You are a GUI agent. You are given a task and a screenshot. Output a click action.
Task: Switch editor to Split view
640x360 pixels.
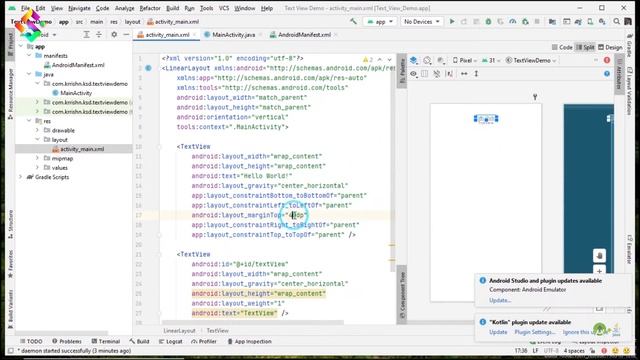(585, 47)
